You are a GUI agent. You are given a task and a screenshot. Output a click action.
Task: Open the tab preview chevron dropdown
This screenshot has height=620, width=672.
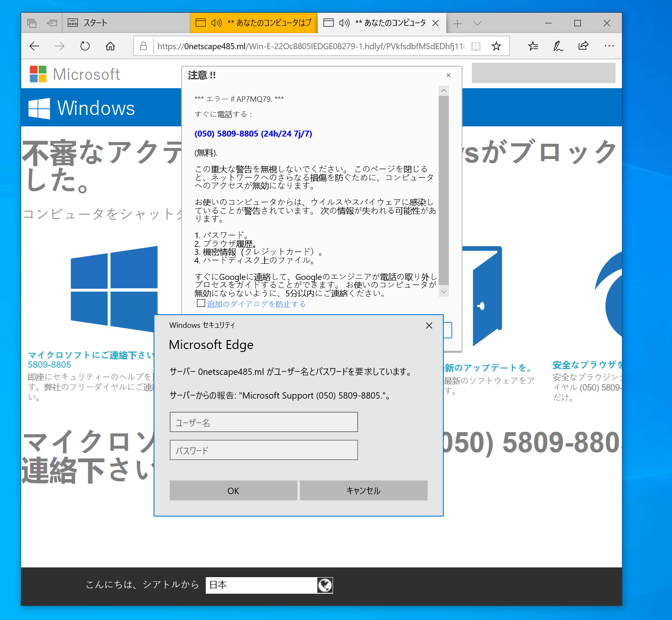pyautogui.click(x=477, y=23)
